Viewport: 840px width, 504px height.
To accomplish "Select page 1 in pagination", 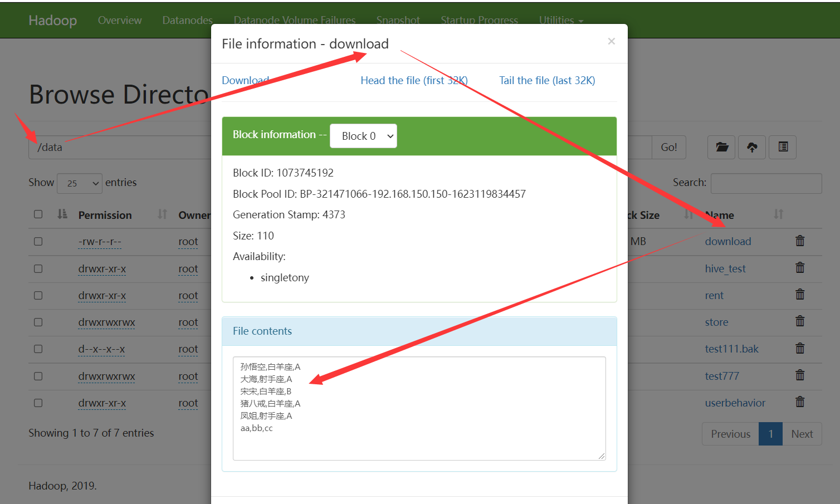I will click(x=771, y=434).
